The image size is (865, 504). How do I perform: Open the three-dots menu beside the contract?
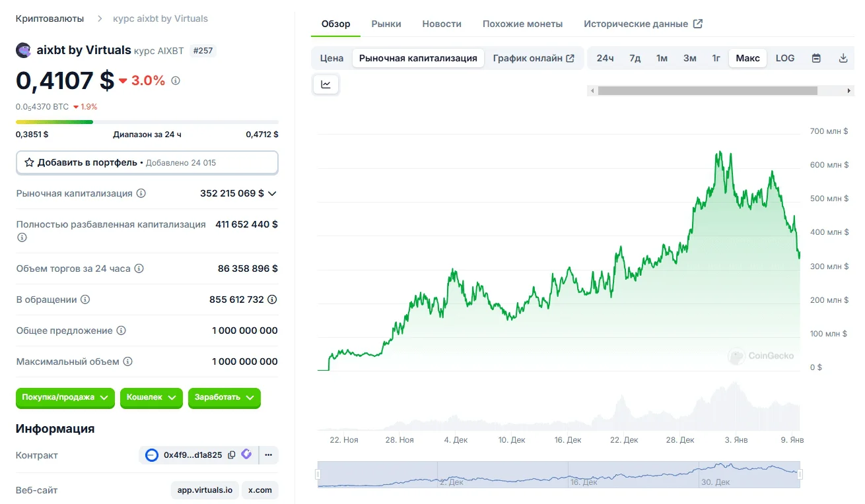coord(268,455)
